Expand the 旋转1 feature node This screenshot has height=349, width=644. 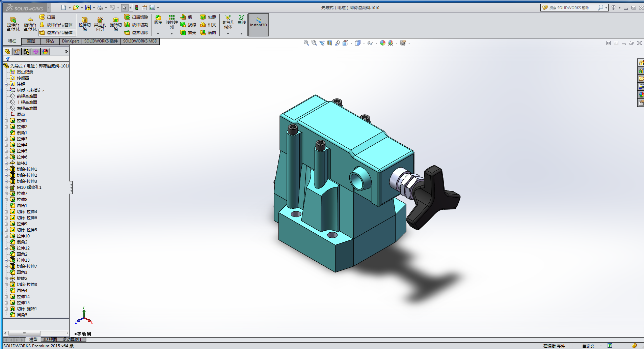pyautogui.click(x=6, y=163)
